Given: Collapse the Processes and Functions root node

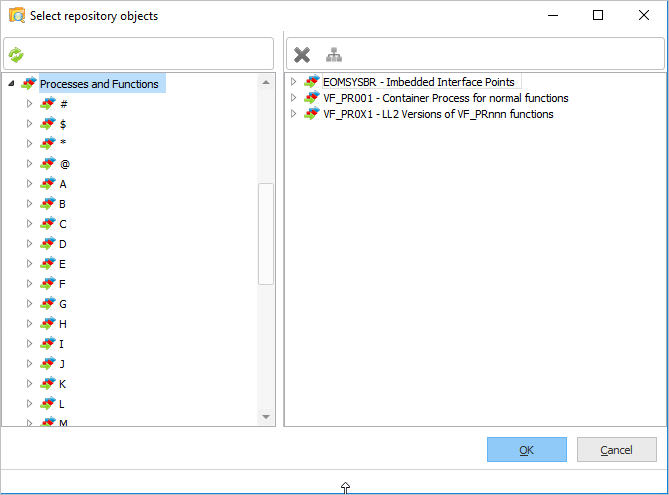Looking at the screenshot, I should point(11,84).
